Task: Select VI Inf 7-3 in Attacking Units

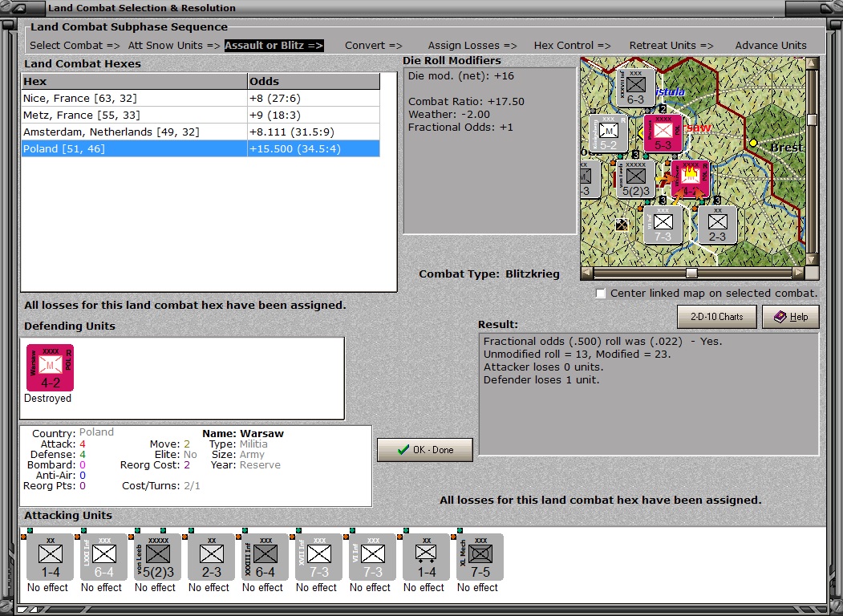Action: pos(373,557)
